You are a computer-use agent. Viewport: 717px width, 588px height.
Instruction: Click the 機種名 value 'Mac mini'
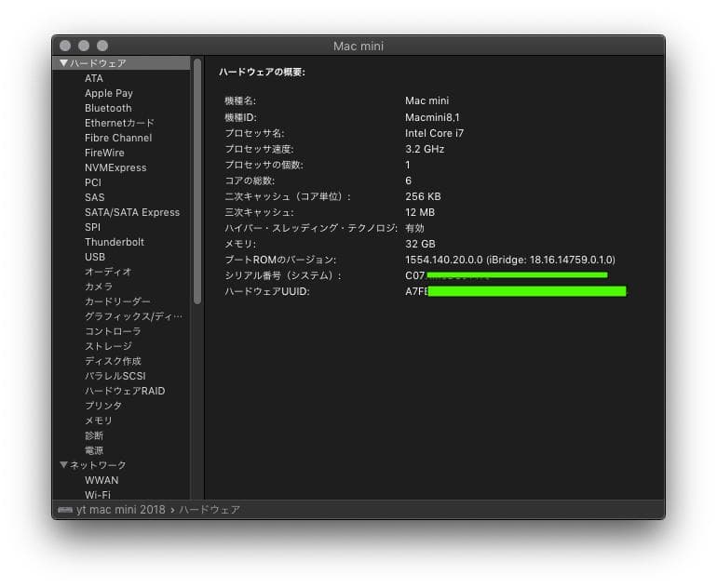point(427,100)
